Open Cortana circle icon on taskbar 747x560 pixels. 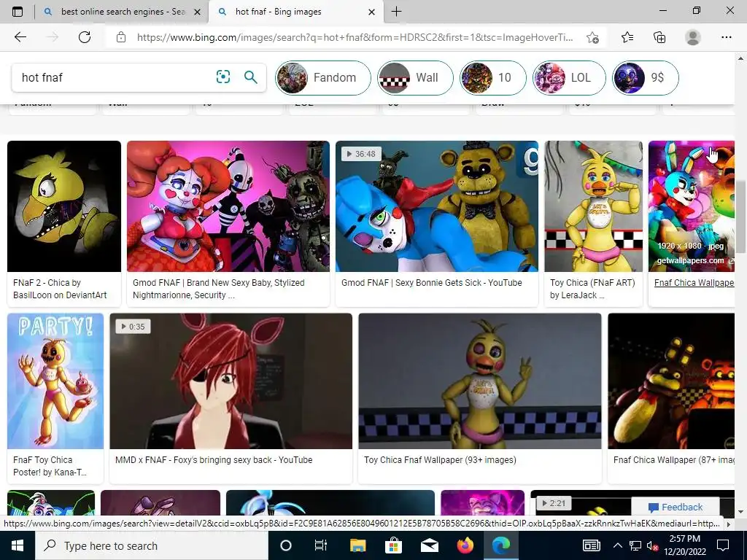point(285,545)
